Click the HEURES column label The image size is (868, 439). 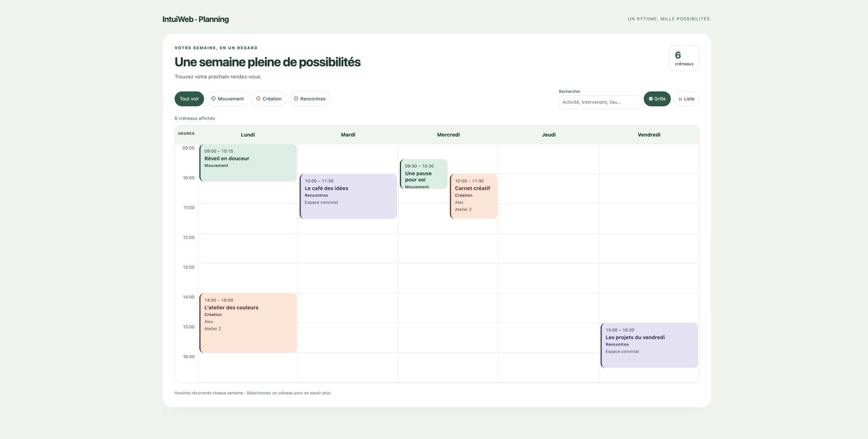186,133
